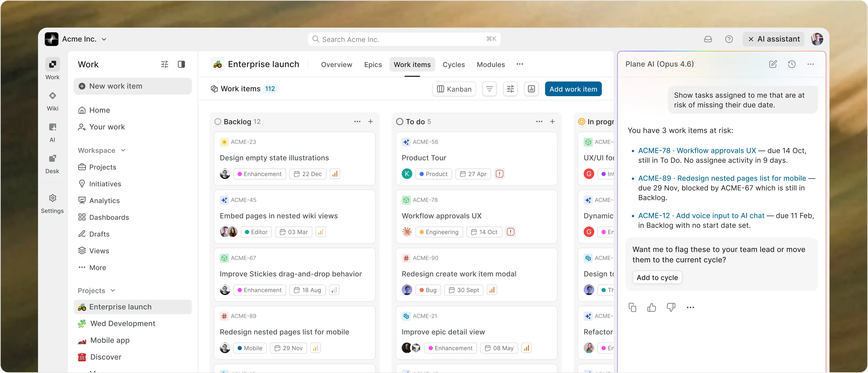Add a card to Backlog column
The height and width of the screenshot is (373, 868).
coord(370,122)
